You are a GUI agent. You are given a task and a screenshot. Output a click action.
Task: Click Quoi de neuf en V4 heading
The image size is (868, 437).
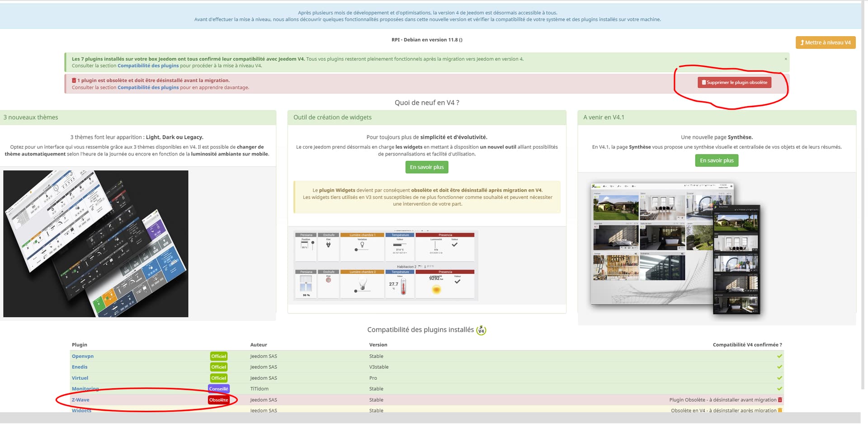pyautogui.click(x=427, y=103)
